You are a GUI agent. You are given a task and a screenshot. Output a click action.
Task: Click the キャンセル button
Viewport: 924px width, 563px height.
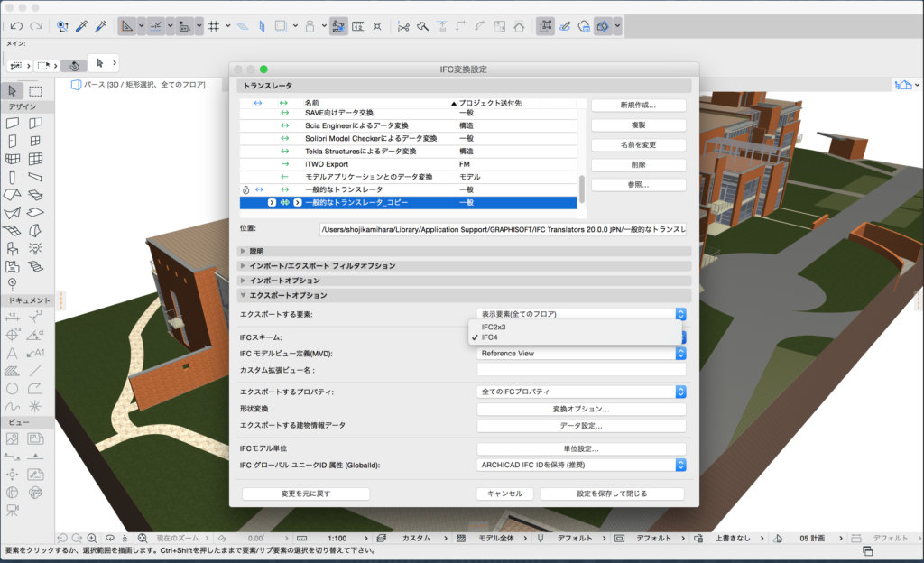tap(504, 494)
